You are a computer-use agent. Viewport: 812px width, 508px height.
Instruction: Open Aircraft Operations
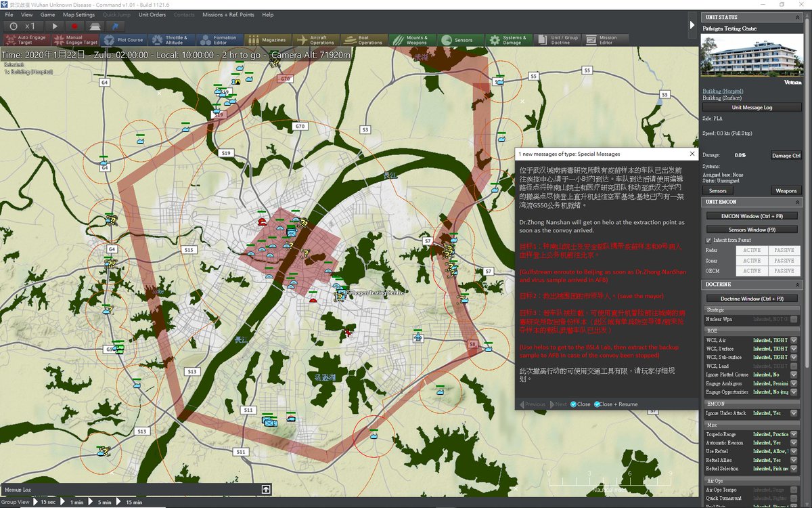pos(315,40)
